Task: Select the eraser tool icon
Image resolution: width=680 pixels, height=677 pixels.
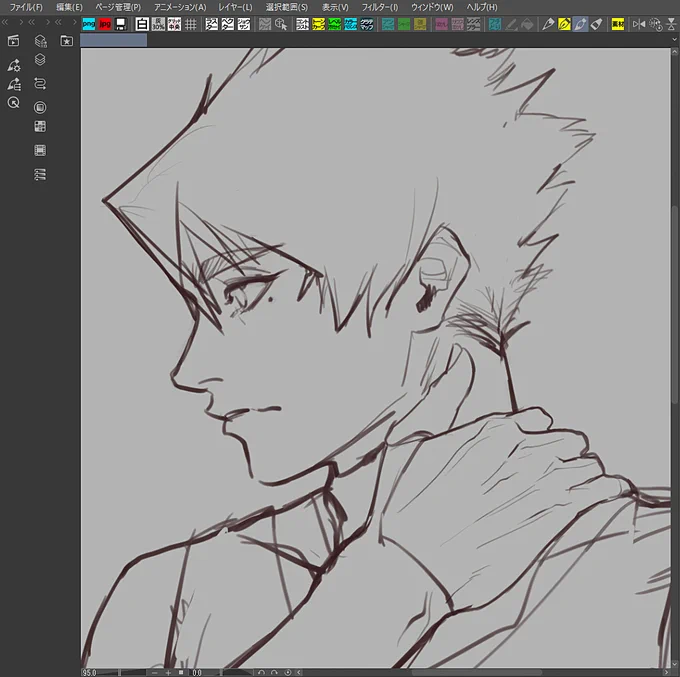Action: 597,24
